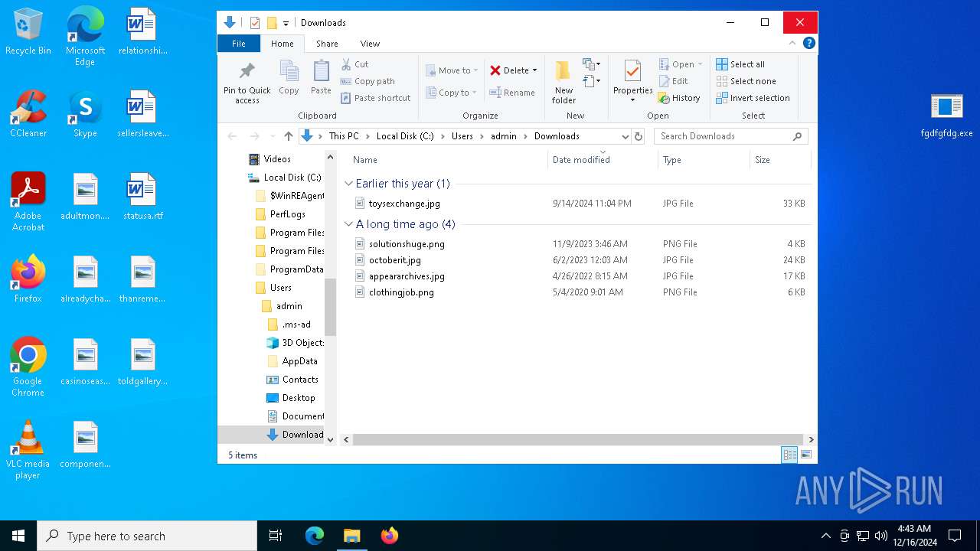
Task: Expand the Move to dropdown
Action: (475, 70)
